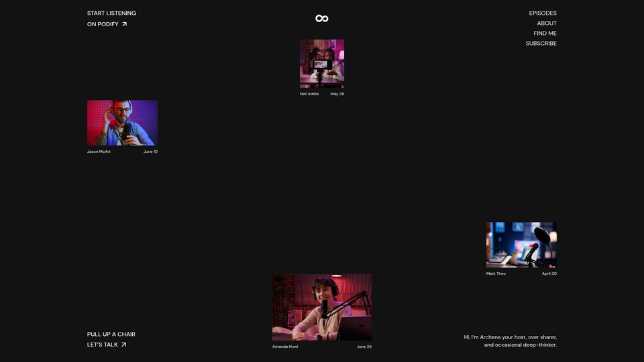Go to the ABOUT page
644x362 pixels.
[x=547, y=23]
